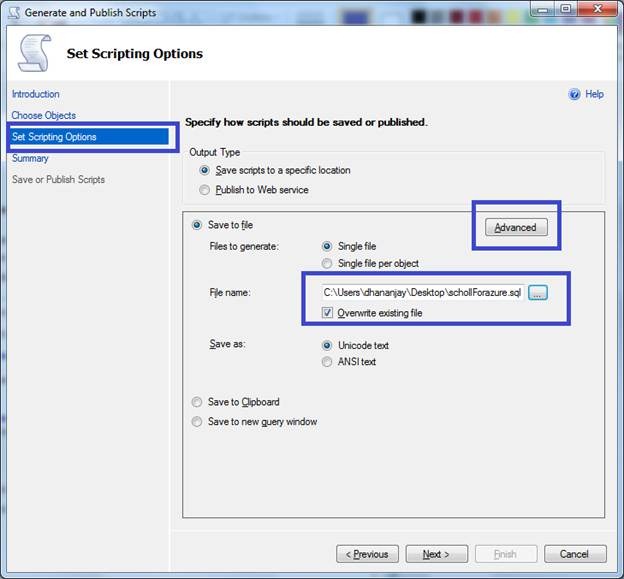
Task: Toggle Overwrite existing file checkbox
Action: [x=328, y=313]
